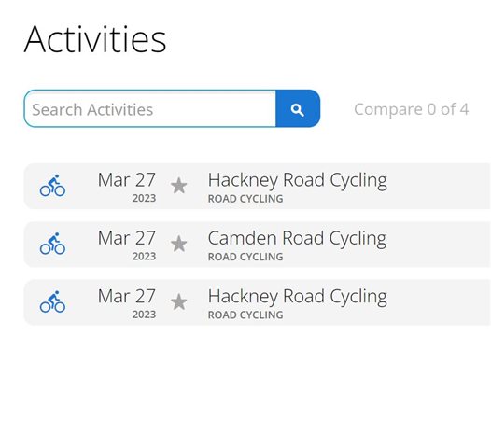Focus the Search Activities text field
Image resolution: width=491 pixels, height=448 pixels.
click(150, 108)
